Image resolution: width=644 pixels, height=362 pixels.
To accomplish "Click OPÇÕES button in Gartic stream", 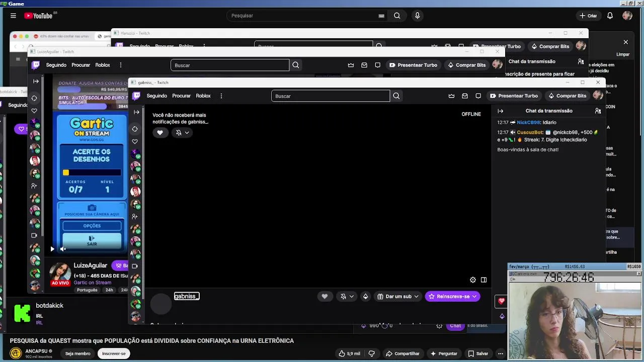I will (92, 226).
